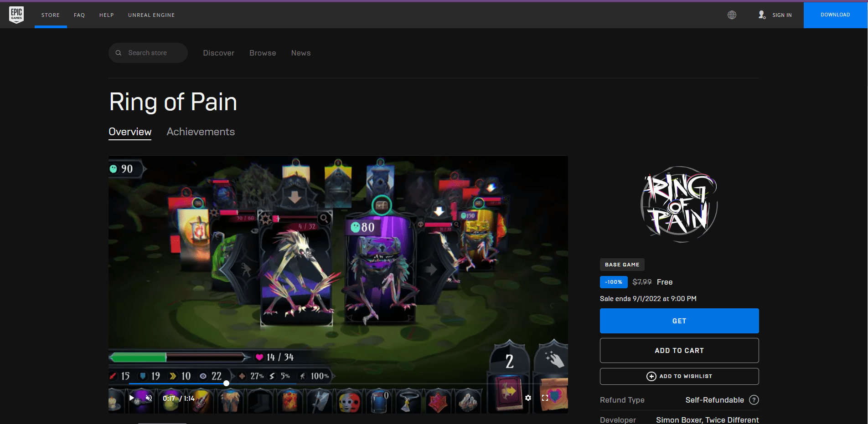Click the 0:17 / 1:14 video time display
The height and width of the screenshot is (424, 868).
(x=179, y=398)
